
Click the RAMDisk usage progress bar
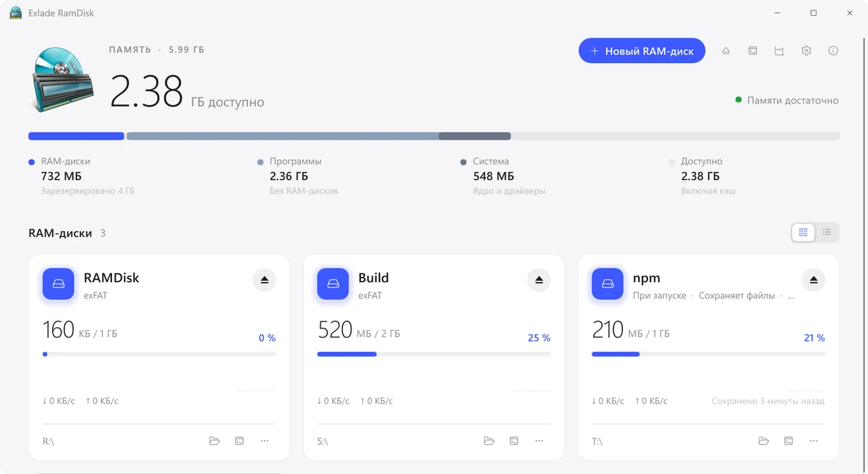click(159, 354)
